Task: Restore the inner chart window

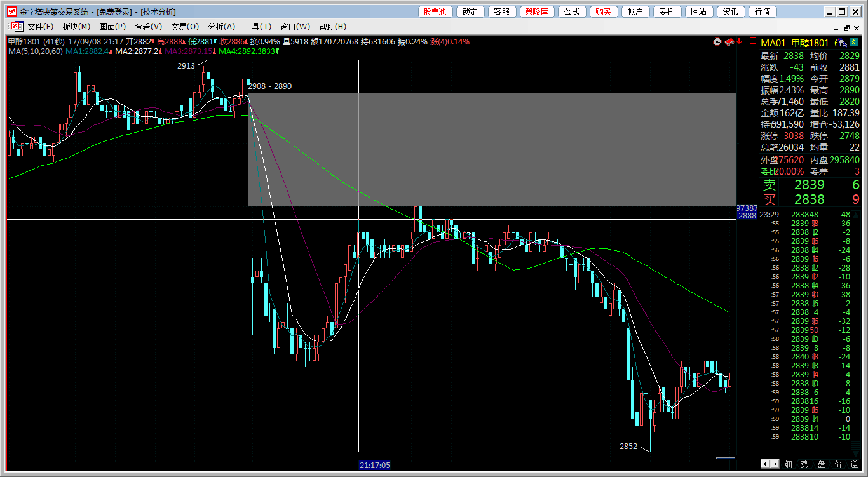Action: tap(846, 28)
